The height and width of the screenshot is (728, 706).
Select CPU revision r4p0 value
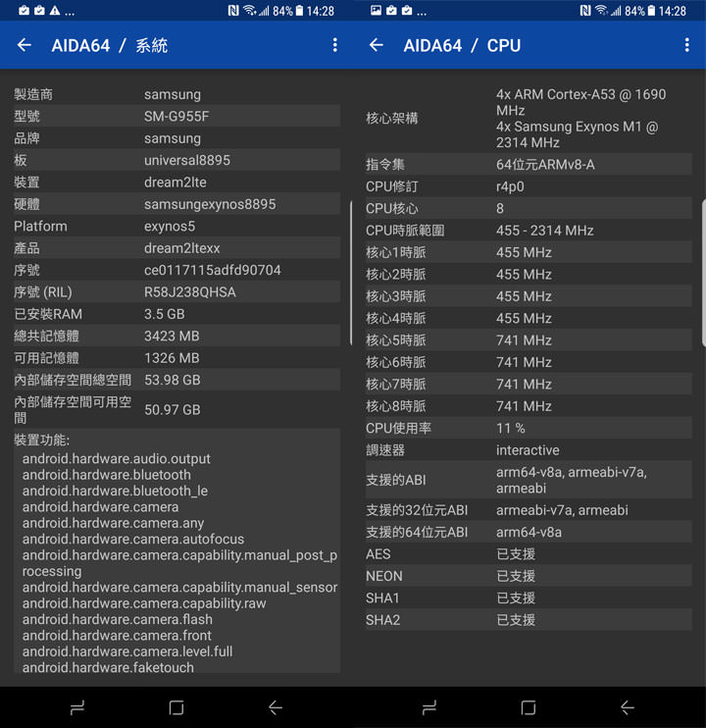coord(510,186)
